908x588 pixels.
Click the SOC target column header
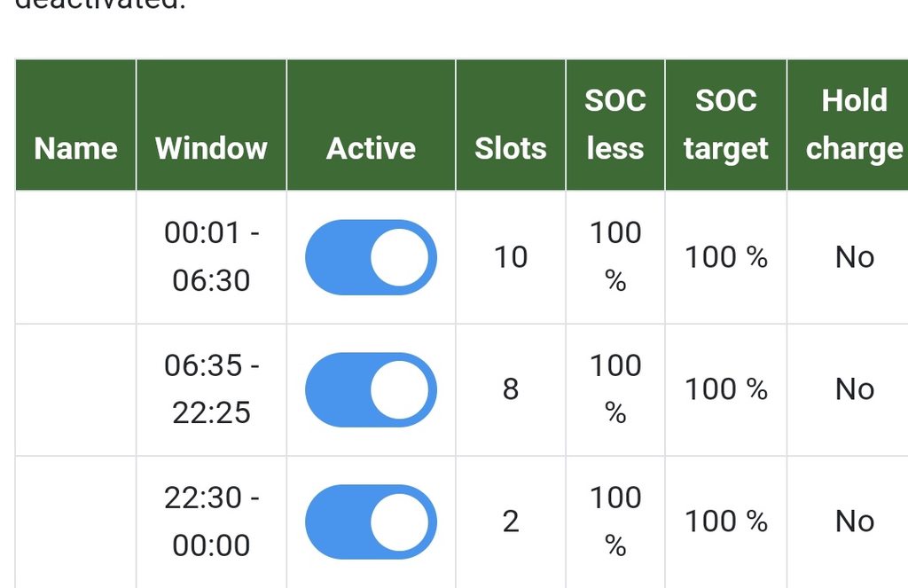click(725, 125)
